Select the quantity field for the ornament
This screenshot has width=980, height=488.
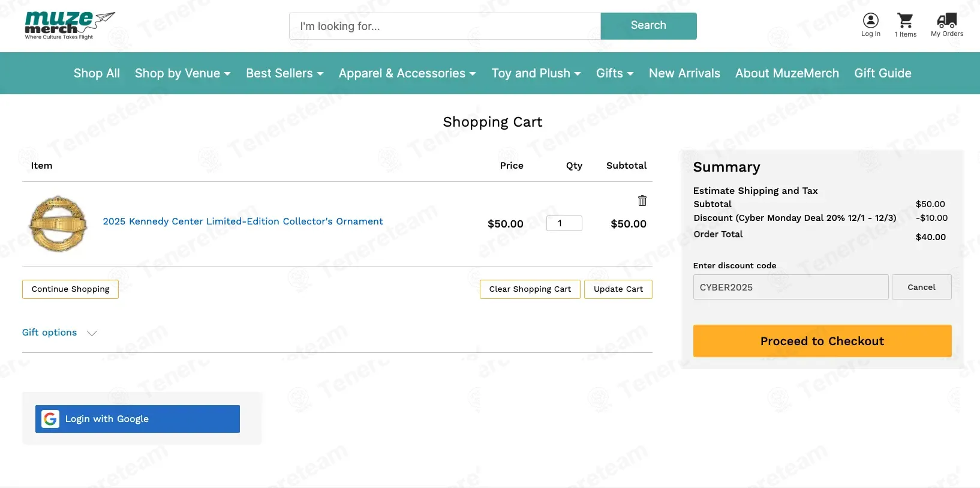[564, 223]
